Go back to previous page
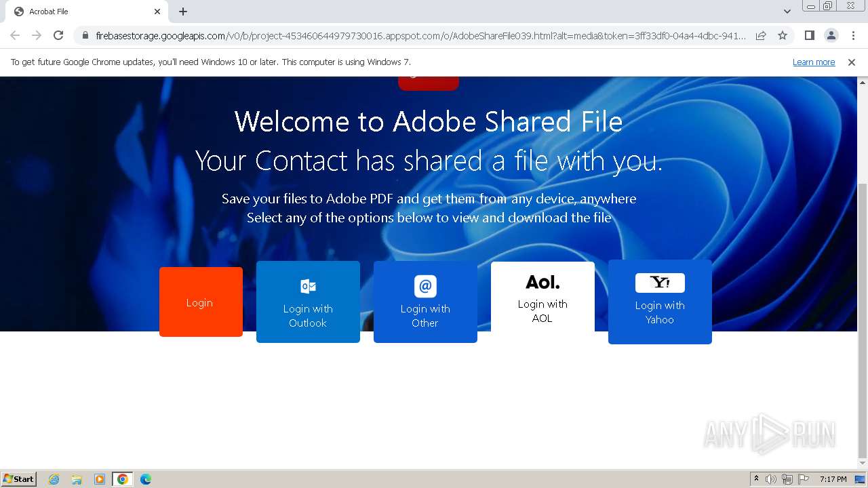Viewport: 868px width, 488px height. (x=15, y=35)
